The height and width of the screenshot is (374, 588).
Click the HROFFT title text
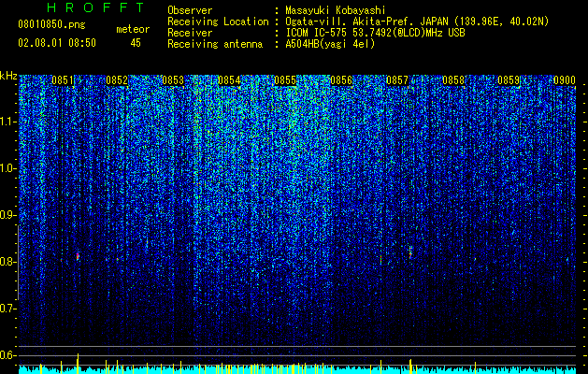click(96, 7)
